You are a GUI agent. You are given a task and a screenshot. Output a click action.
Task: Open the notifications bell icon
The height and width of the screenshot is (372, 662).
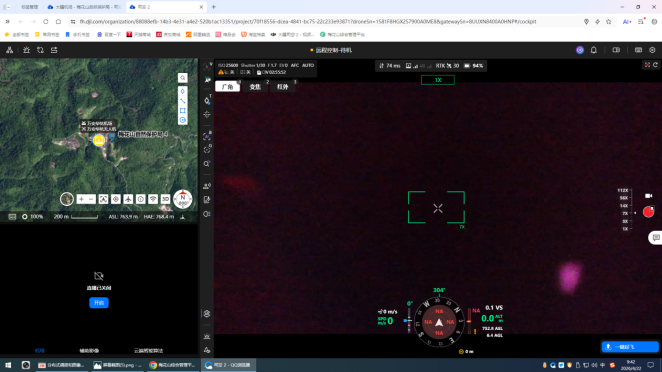click(x=594, y=50)
